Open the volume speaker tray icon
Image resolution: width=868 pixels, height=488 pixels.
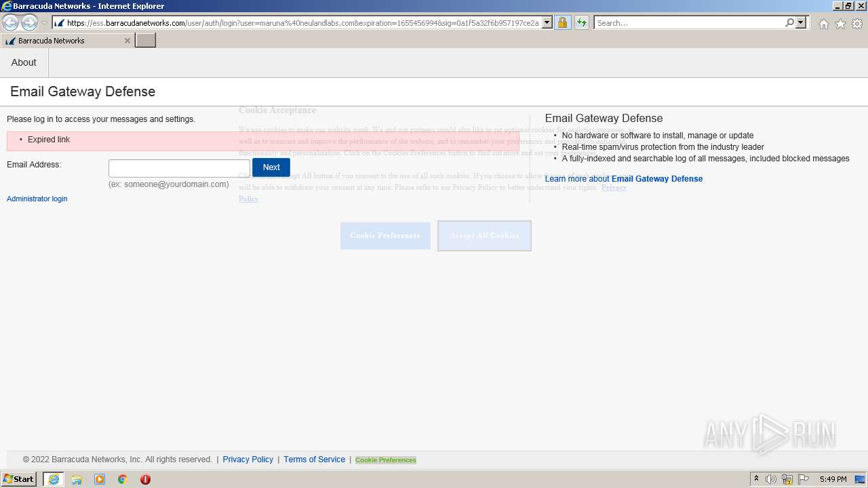tap(771, 479)
